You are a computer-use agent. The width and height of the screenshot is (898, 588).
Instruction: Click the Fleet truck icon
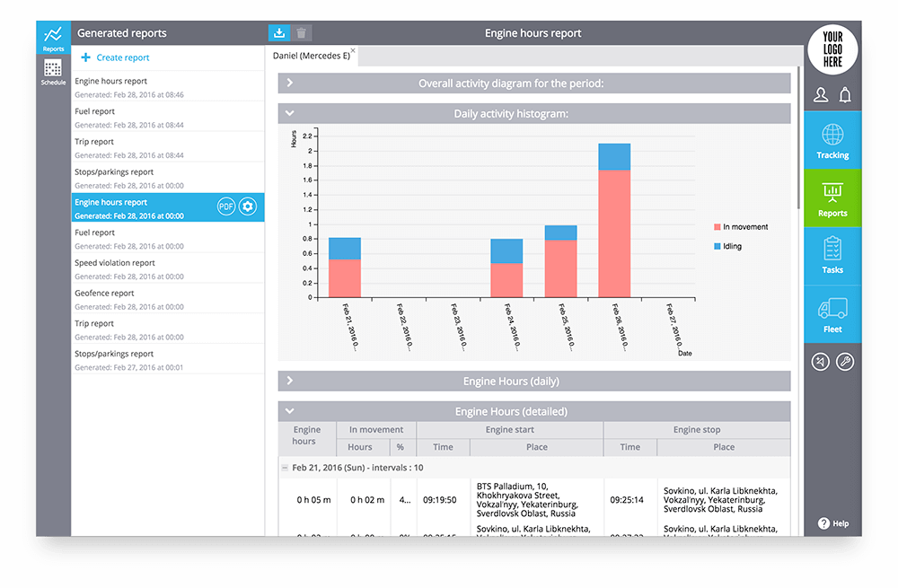click(x=832, y=310)
